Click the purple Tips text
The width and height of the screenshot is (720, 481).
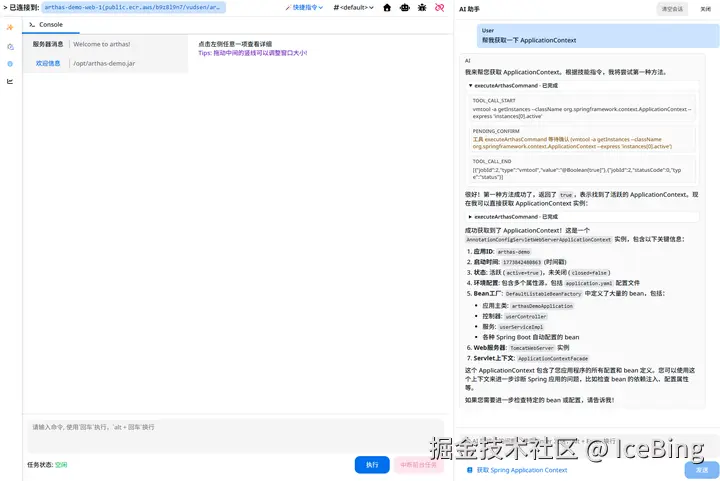[253, 53]
